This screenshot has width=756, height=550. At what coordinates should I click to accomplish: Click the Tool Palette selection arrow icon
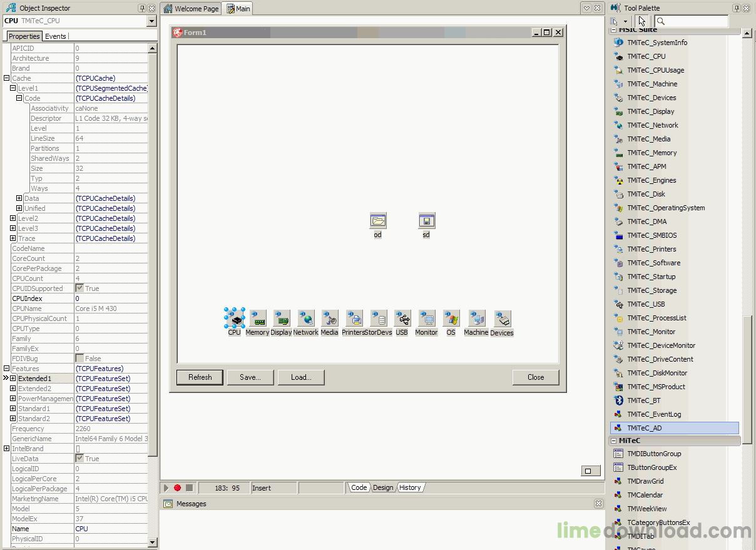642,21
